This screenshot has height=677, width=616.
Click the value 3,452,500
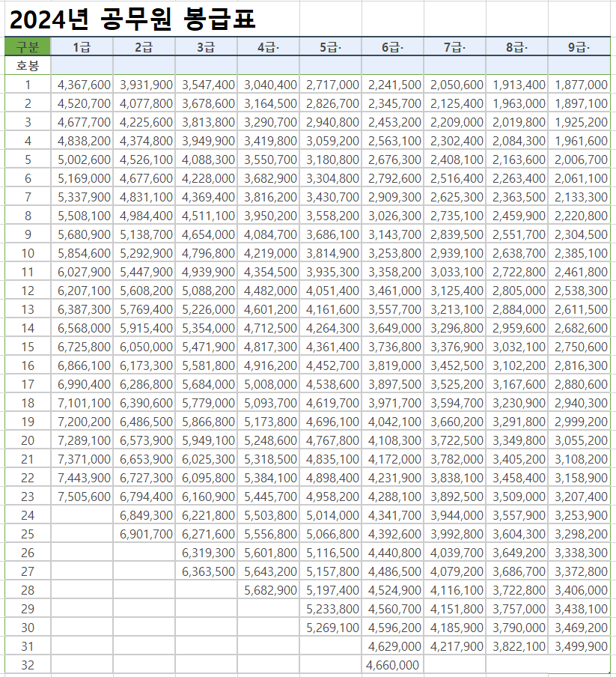pos(454,365)
